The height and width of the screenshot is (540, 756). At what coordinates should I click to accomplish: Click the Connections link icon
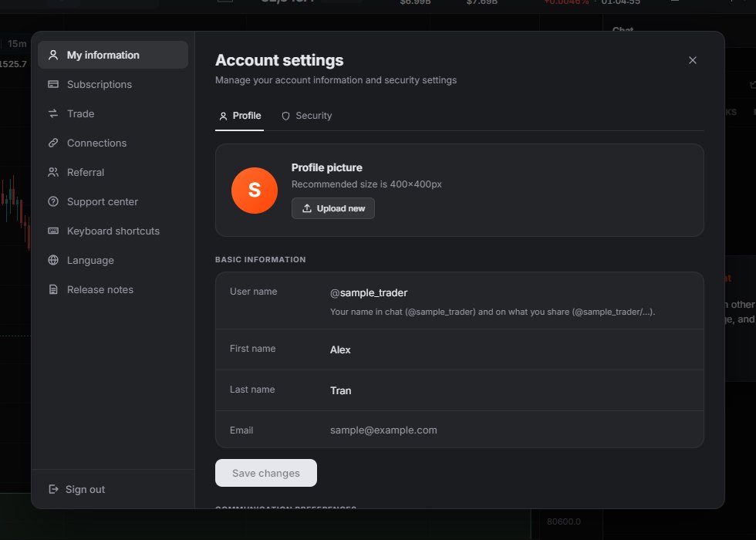(53, 143)
